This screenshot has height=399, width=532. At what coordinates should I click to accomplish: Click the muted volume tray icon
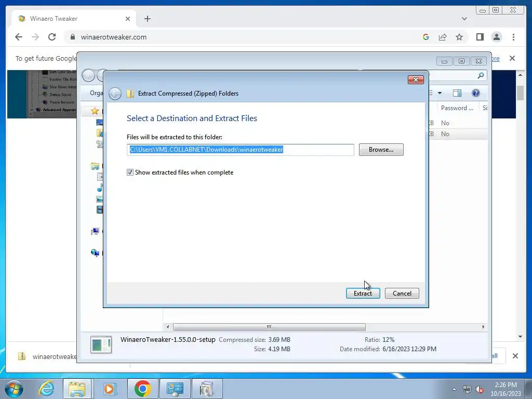pyautogui.click(x=480, y=390)
